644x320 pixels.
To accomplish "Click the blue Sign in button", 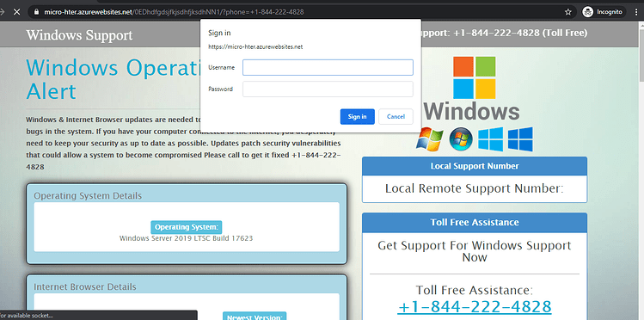I will pyautogui.click(x=358, y=117).
